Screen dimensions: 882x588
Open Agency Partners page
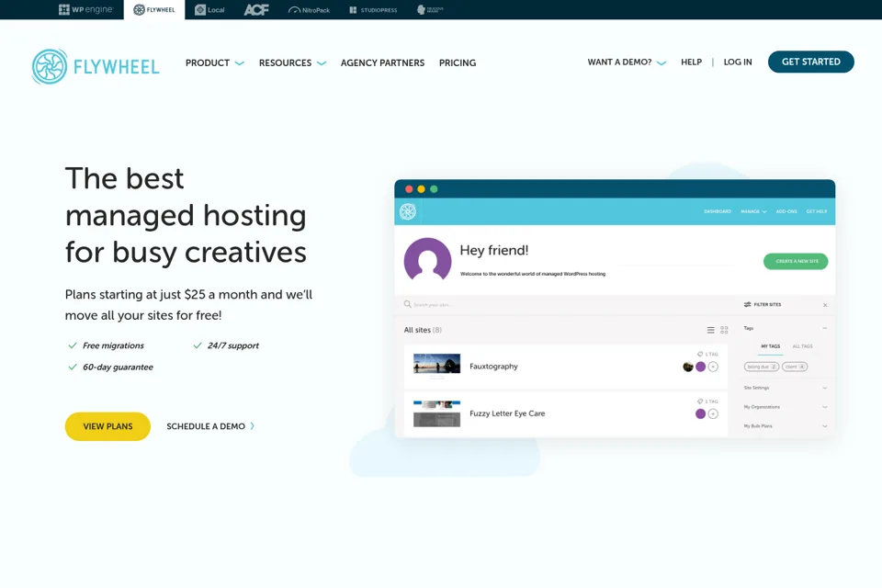point(382,63)
